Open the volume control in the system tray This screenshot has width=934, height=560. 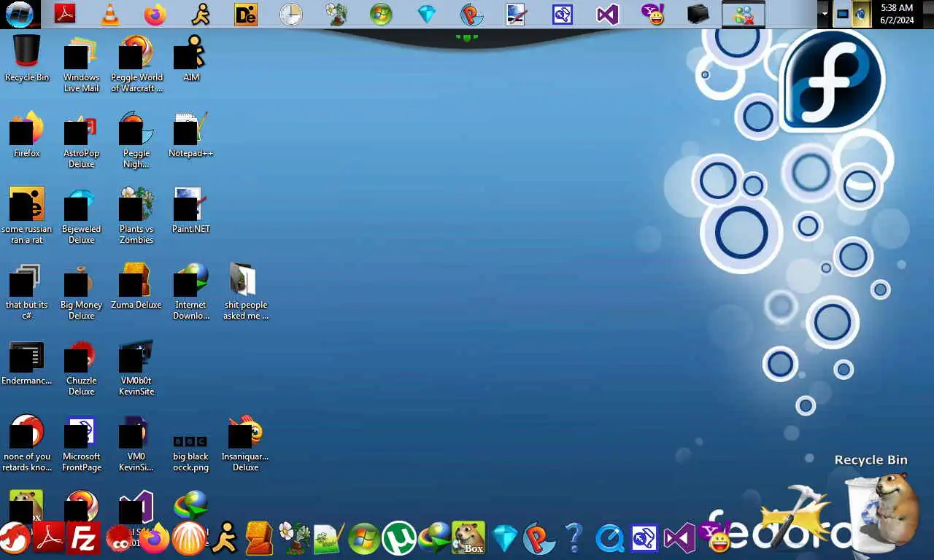(x=862, y=14)
